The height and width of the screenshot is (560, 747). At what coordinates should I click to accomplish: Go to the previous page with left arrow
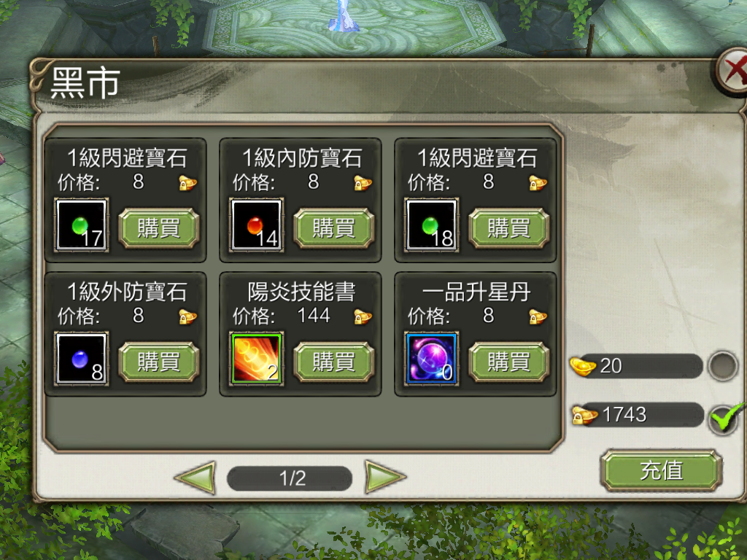coord(196,477)
